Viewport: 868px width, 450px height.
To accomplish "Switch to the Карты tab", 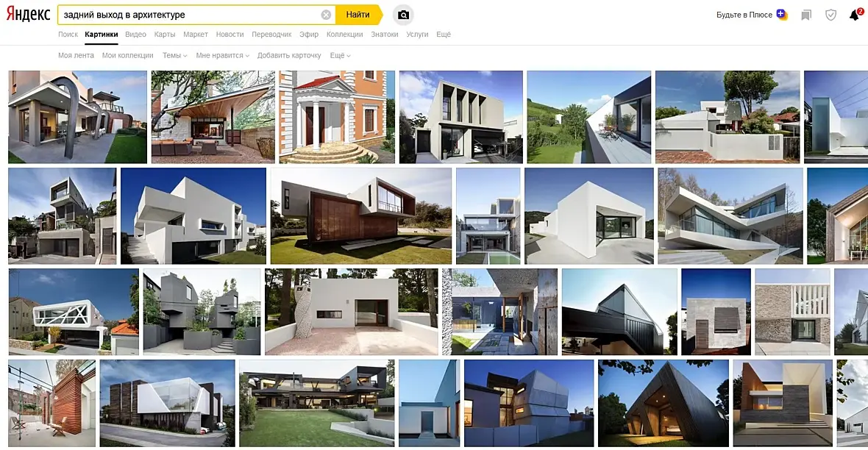I will click(165, 35).
